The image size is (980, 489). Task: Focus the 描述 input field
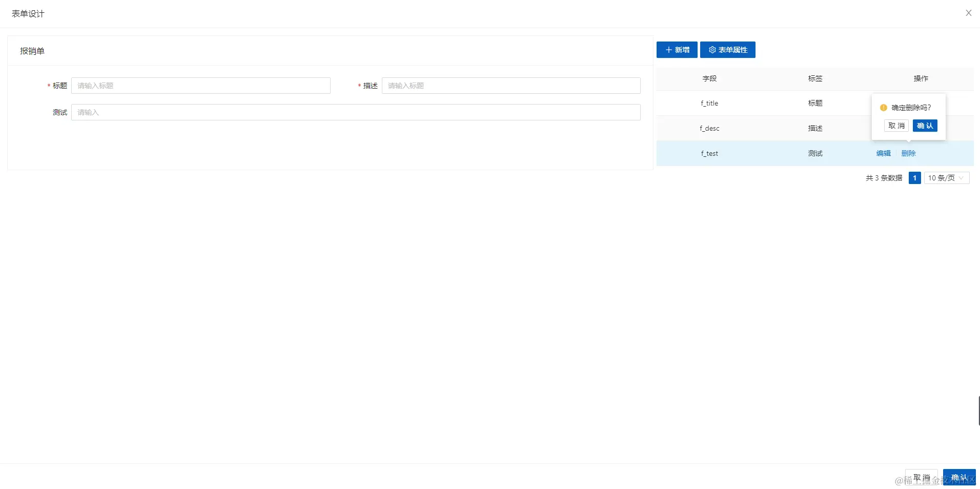(511, 86)
